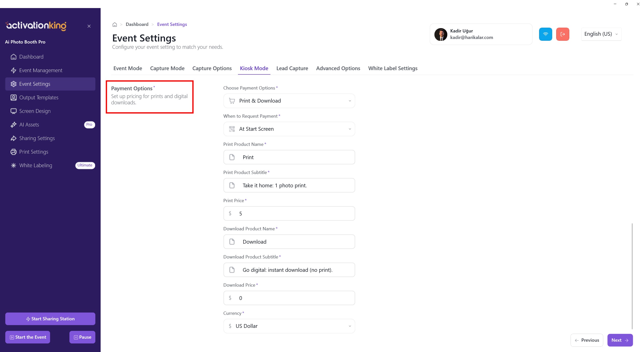Open AI Assets in sidebar
Screen dimensions: 644x352
point(29,125)
